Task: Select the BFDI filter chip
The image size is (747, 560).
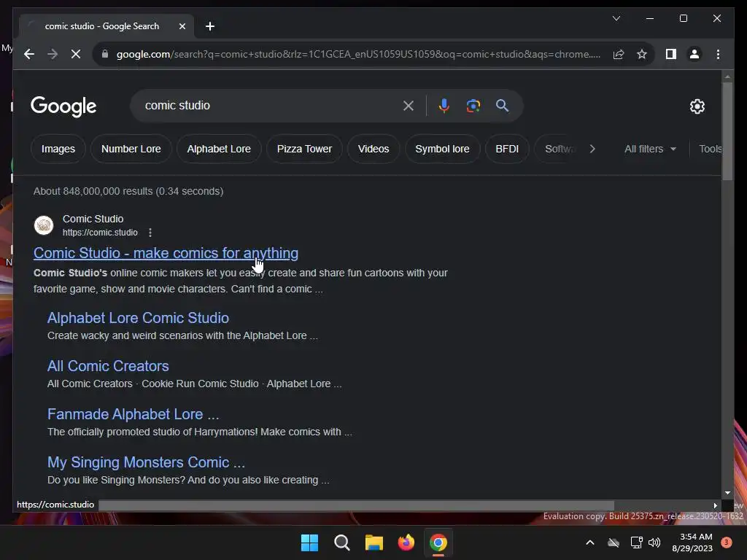Action: (x=507, y=149)
